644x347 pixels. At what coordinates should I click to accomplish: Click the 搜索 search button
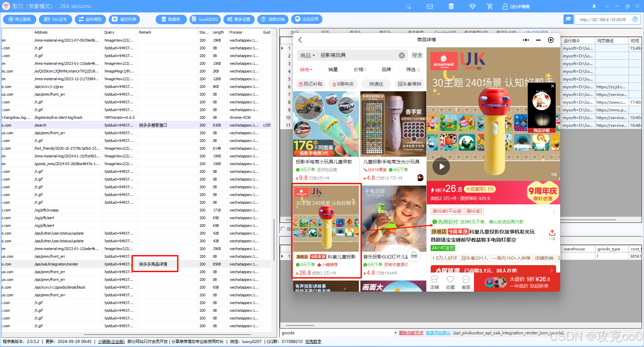tap(417, 55)
